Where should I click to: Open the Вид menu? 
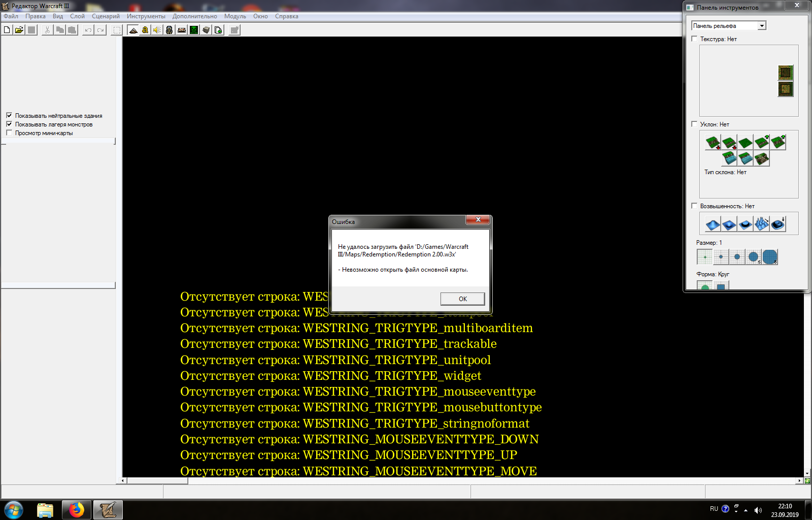click(58, 16)
